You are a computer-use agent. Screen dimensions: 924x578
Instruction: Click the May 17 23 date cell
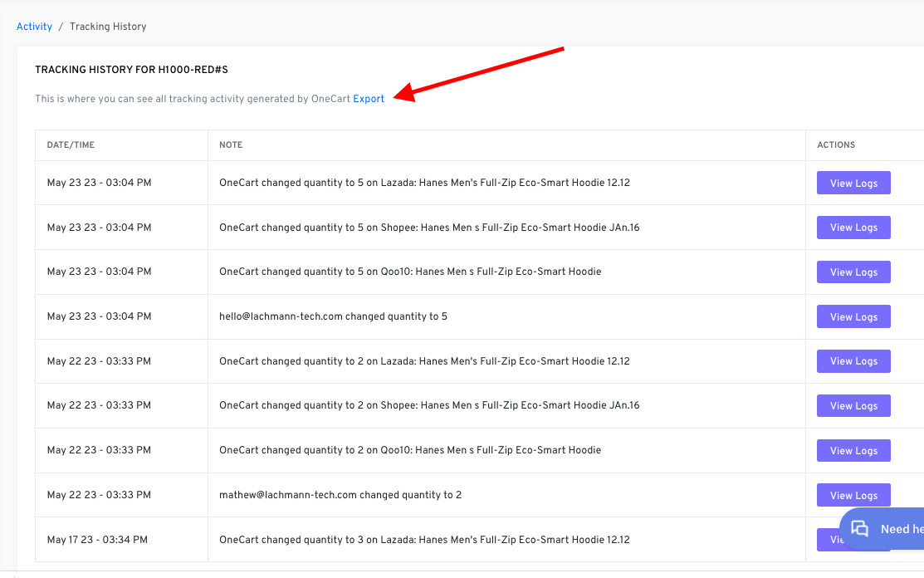pyautogui.click(x=97, y=540)
